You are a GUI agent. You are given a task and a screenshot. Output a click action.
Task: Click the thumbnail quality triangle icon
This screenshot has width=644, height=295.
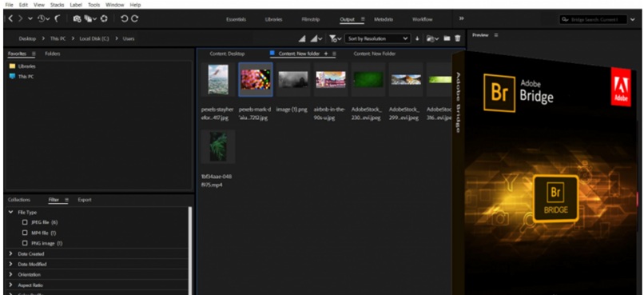tap(302, 38)
